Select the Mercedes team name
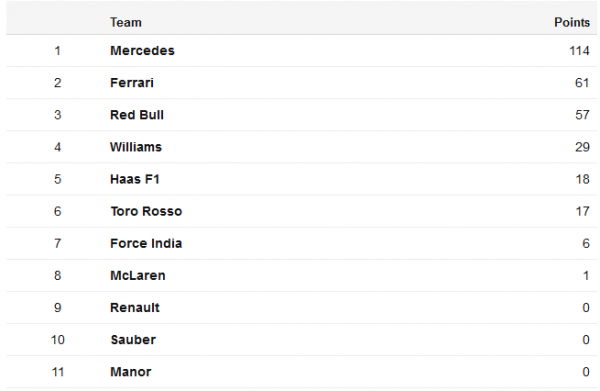This screenshot has height=391, width=600. (x=142, y=51)
